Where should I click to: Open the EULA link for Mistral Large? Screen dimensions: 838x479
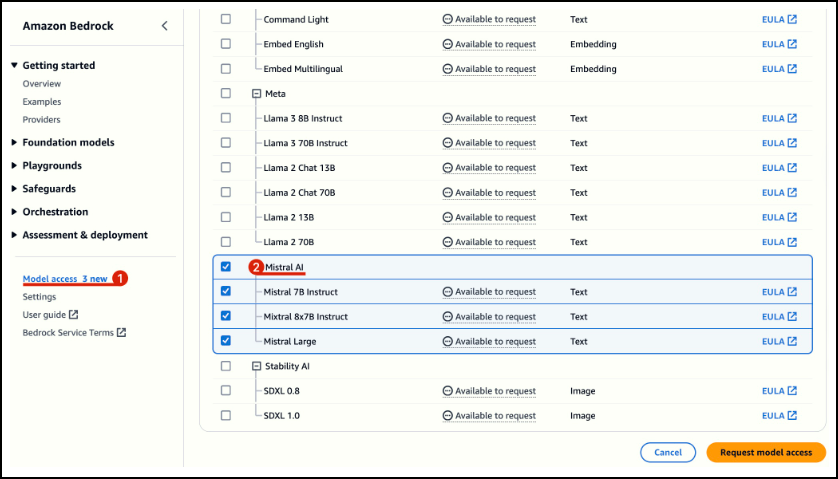click(779, 341)
